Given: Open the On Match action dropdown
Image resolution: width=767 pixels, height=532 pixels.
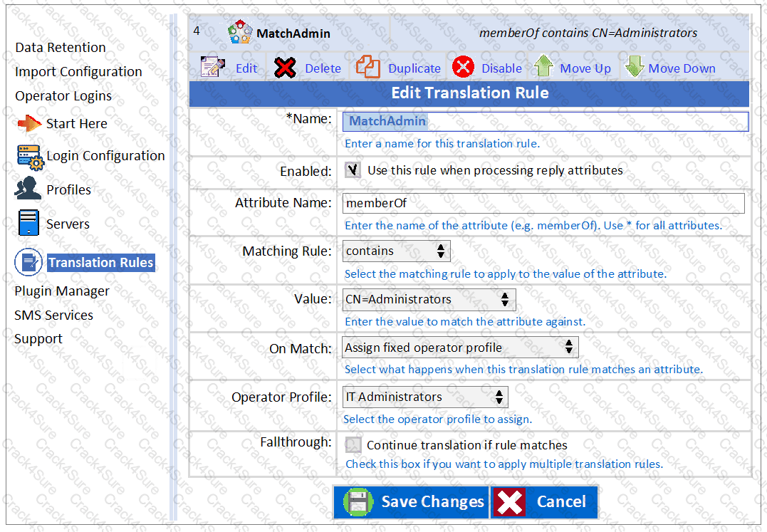Looking at the screenshot, I should point(460,348).
